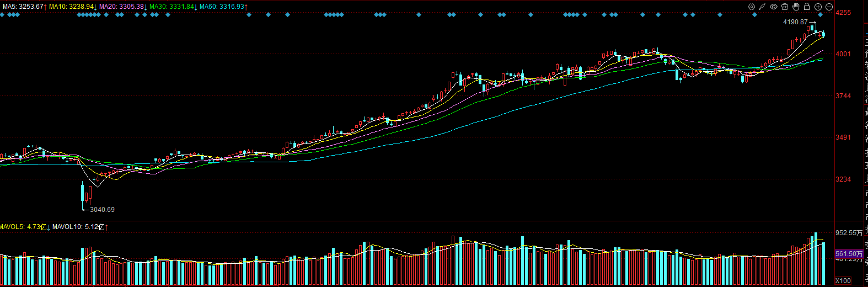Click the 3234 price axis label
The width and height of the screenshot is (868, 287).
tap(843, 179)
